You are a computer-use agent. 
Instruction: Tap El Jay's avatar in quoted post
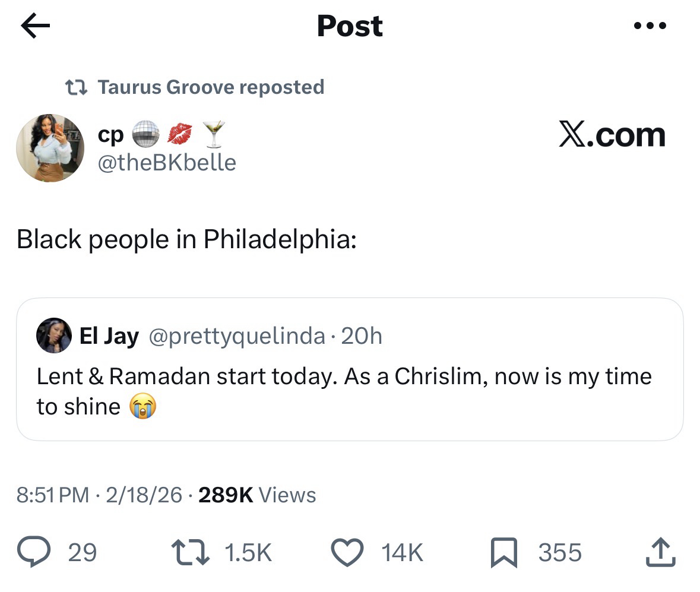coord(54,335)
